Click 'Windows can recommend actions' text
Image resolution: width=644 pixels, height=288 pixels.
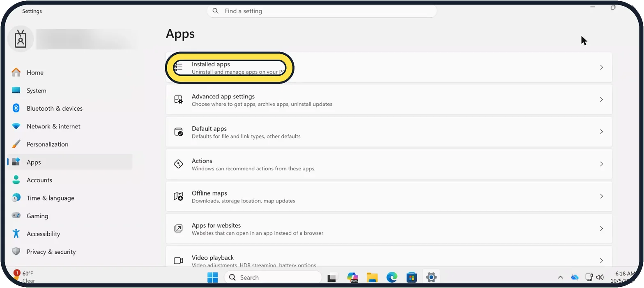point(253,168)
